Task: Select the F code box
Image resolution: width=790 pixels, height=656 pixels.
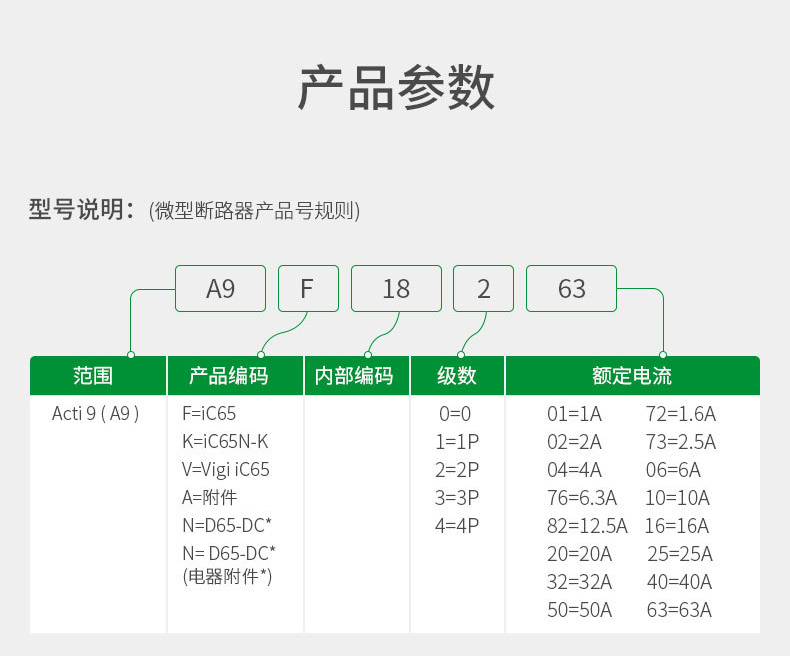Action: pyautogui.click(x=308, y=289)
